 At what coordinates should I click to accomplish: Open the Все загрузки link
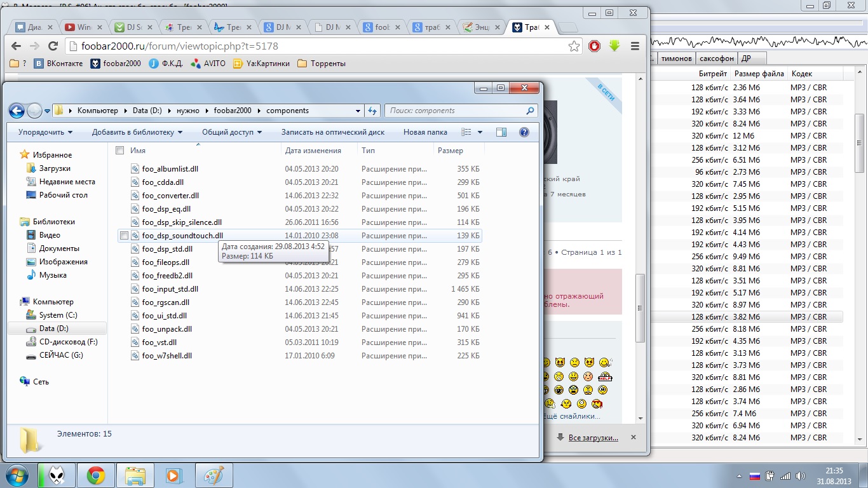[x=593, y=437]
